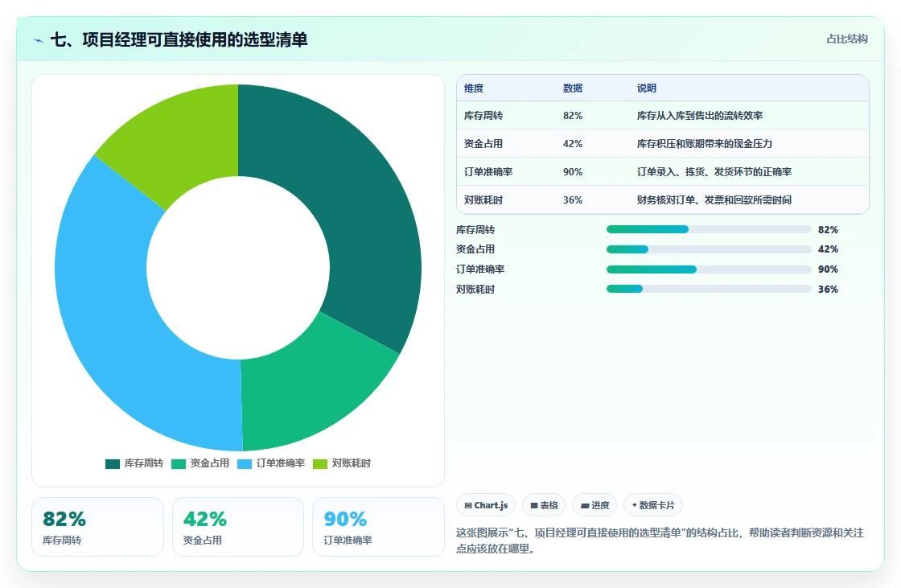Viewport: 901px width, 588px height.
Task: Select the 资金占用 cell in table
Action: 483,144
